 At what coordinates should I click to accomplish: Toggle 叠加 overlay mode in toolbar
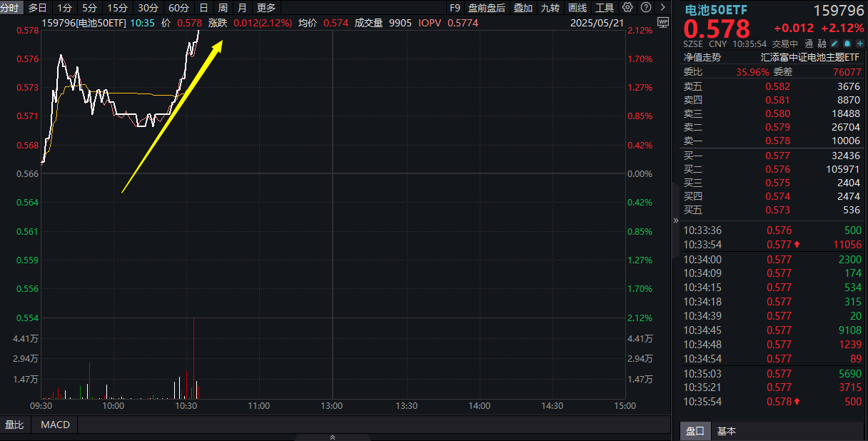click(x=522, y=8)
